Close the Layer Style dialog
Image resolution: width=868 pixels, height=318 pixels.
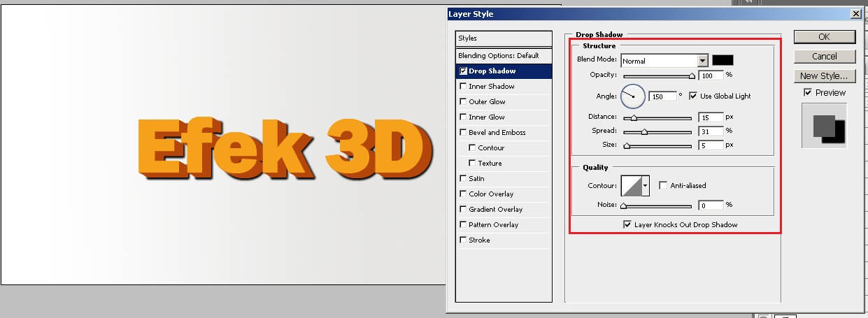(x=855, y=14)
